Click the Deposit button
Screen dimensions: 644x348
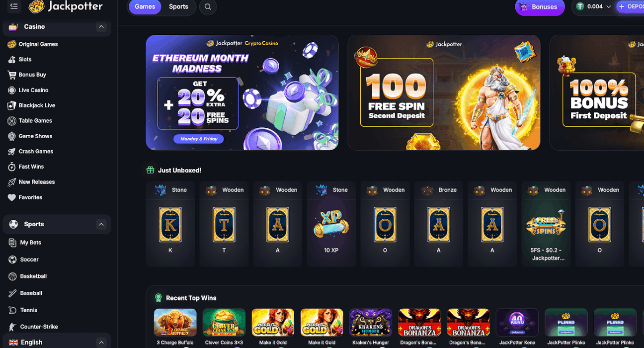[x=630, y=6]
